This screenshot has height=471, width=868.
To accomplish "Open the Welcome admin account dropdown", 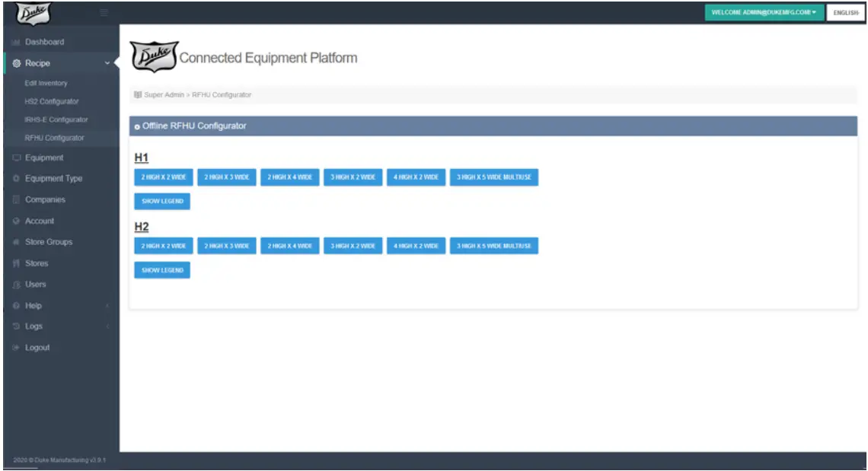I will click(764, 12).
